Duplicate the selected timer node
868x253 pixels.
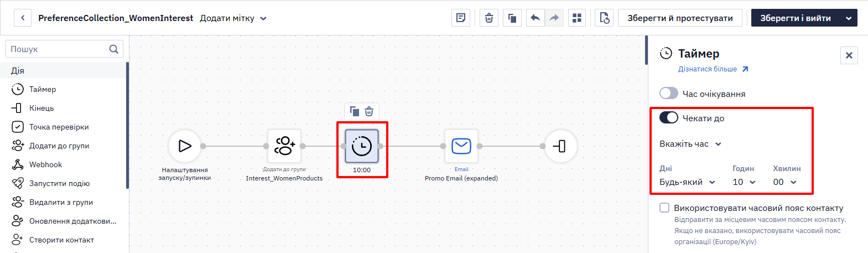355,111
